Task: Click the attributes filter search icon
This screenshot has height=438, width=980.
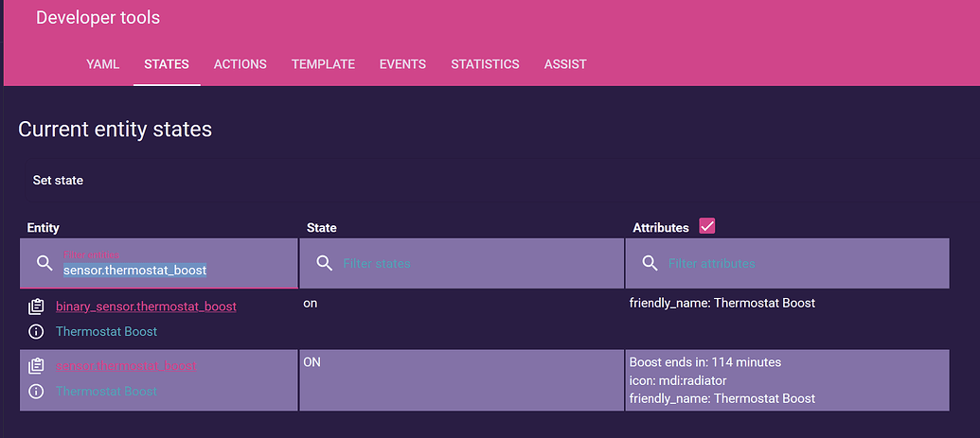Action: [650, 263]
